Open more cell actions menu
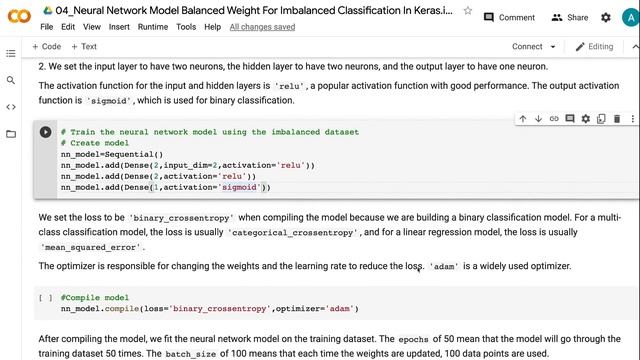The width and height of the screenshot is (640, 360). point(633,119)
